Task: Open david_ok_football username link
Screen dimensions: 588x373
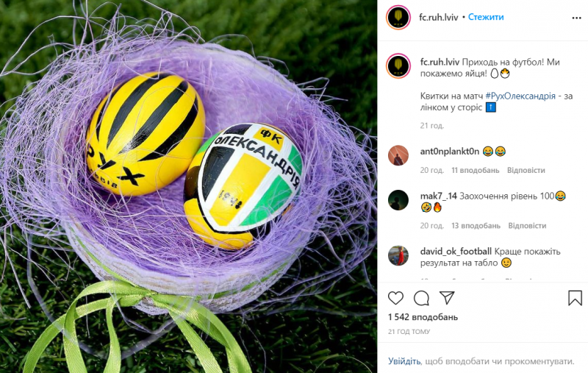Action: 456,252
